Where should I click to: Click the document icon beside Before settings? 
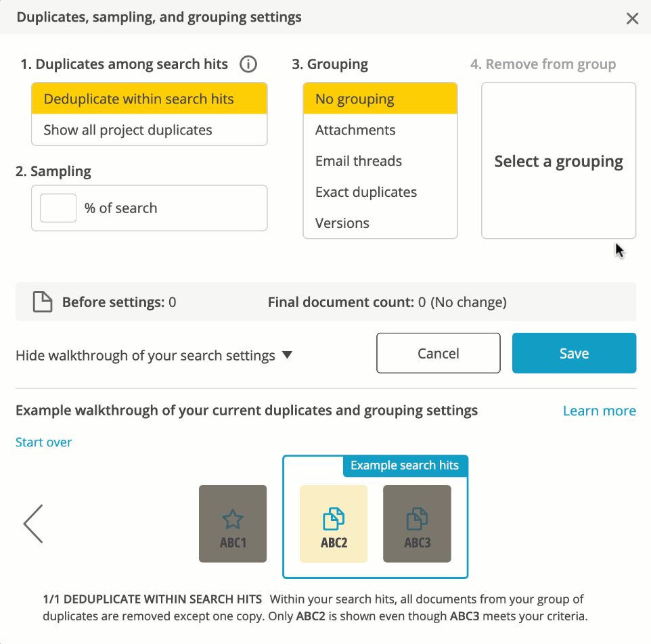(x=43, y=302)
